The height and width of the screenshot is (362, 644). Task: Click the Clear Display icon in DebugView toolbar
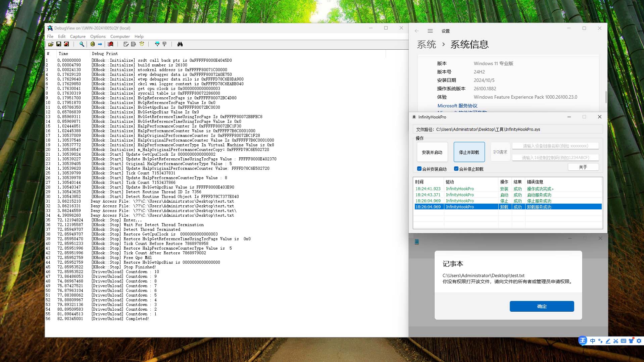(x=110, y=44)
